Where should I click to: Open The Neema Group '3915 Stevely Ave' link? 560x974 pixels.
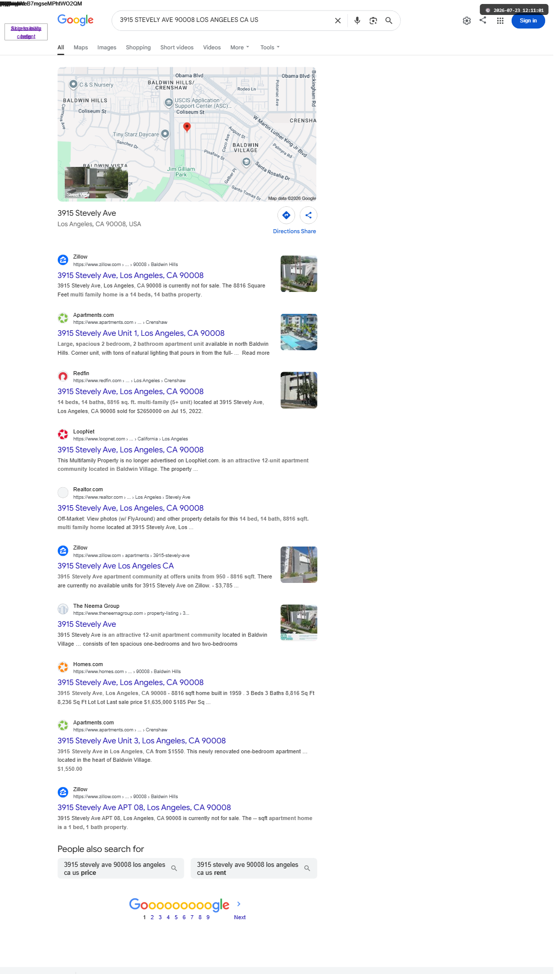click(x=87, y=624)
